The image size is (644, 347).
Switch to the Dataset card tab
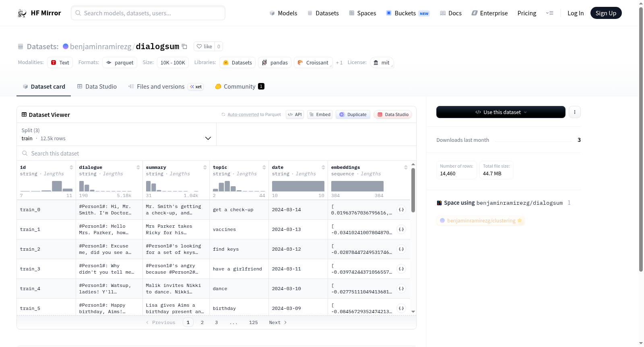[x=43, y=87]
